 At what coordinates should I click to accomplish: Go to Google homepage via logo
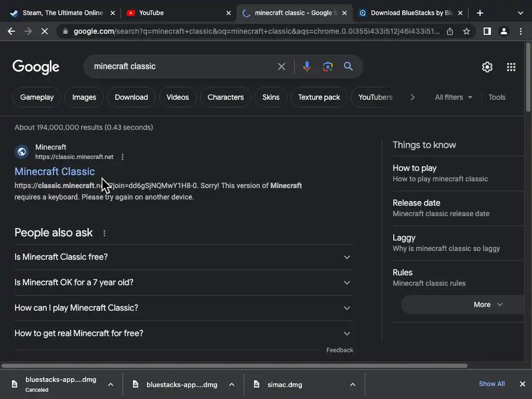36,67
